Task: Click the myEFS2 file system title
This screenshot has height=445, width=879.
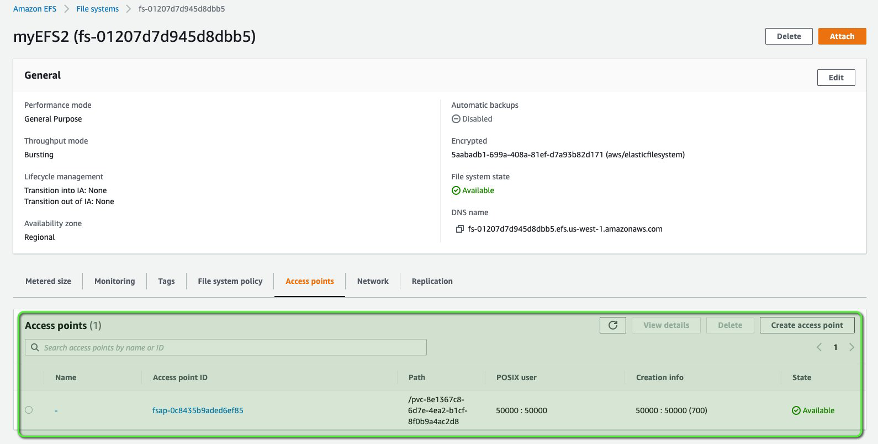Action: tap(134, 37)
